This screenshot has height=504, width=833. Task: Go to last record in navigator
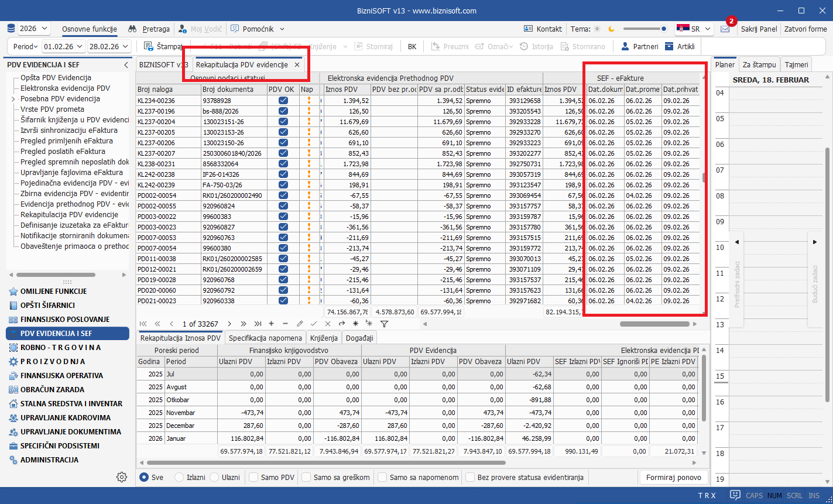point(258,324)
